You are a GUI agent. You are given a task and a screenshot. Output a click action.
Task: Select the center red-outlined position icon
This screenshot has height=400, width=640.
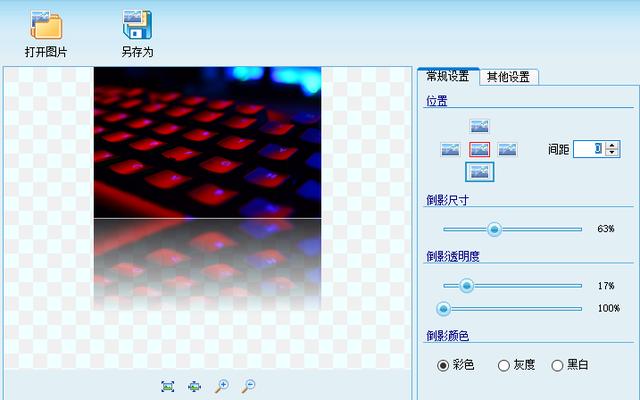tap(479, 149)
